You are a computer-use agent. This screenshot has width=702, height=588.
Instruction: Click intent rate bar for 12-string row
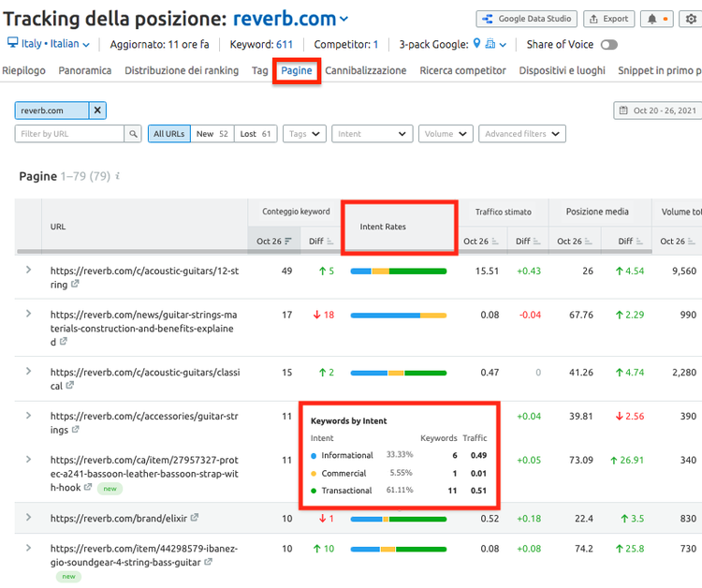pos(399,271)
